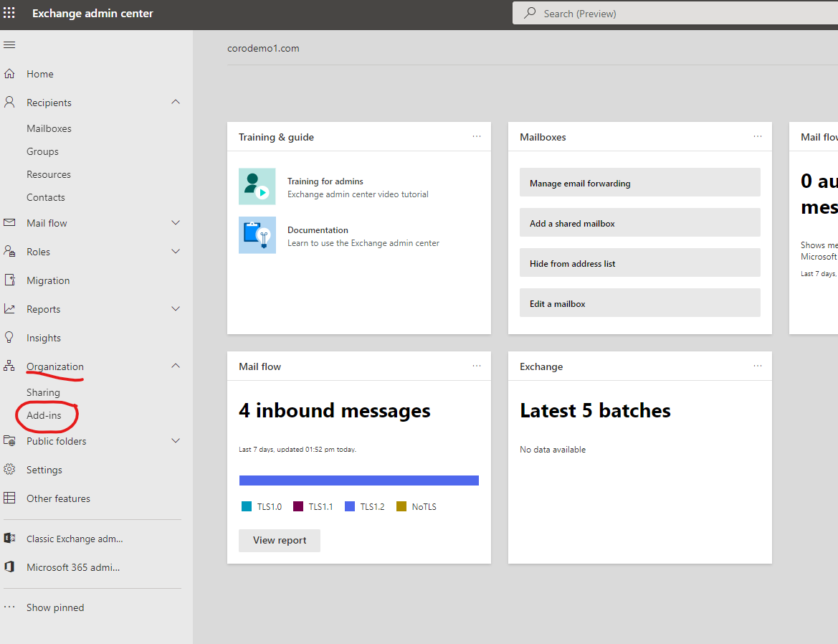Click the TLS1.2 legend color swatch
The image size is (838, 644).
tap(350, 506)
